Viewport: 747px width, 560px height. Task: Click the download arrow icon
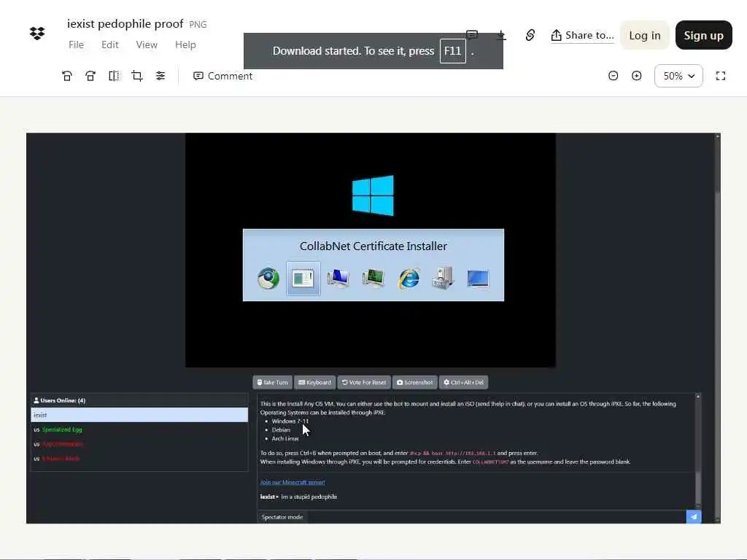(501, 35)
